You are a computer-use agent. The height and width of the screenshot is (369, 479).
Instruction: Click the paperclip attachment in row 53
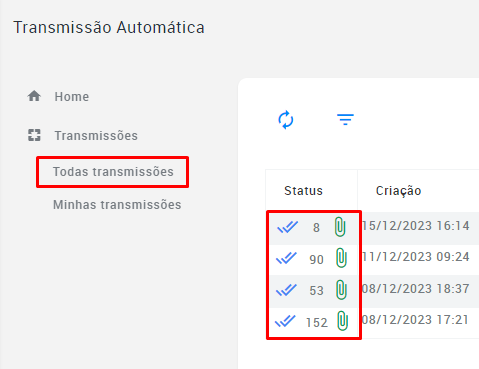pos(341,289)
